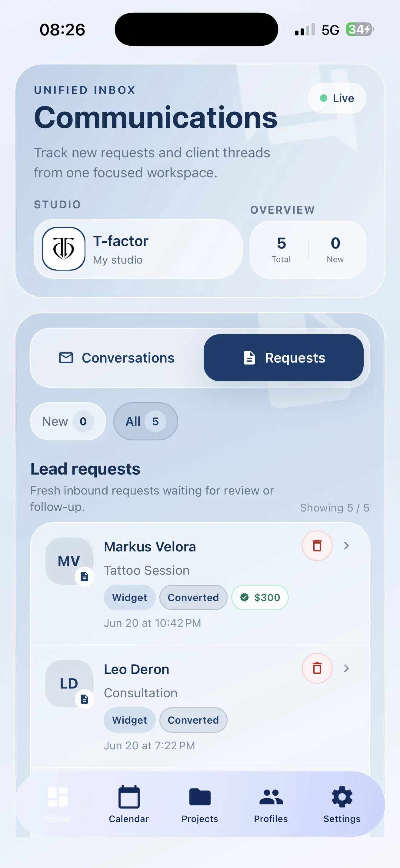
Task: Go to Home dashboard icon
Action: pos(58,797)
